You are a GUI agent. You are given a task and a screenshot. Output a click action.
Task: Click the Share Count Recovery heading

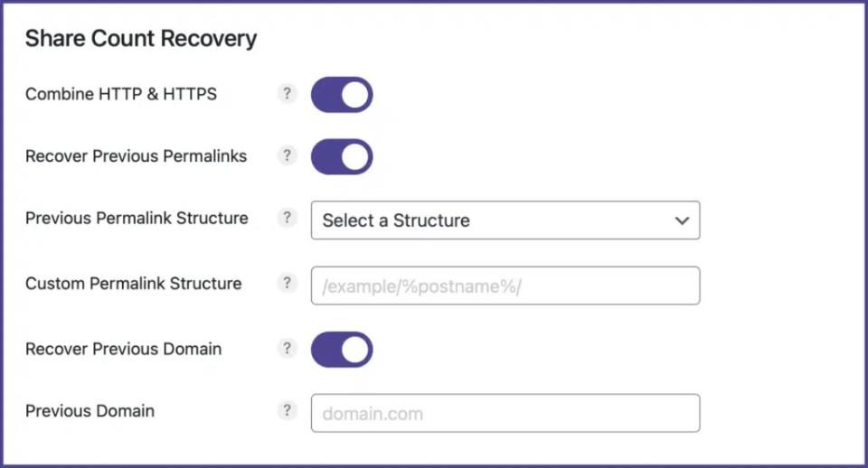tap(141, 39)
